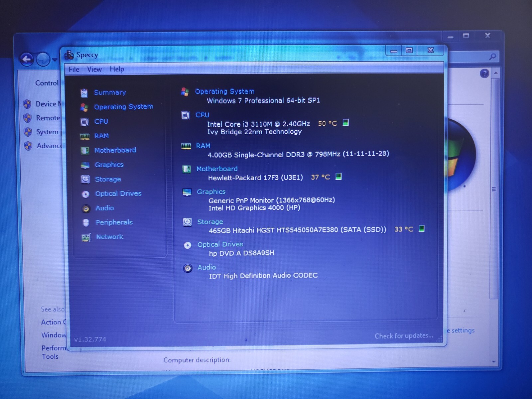This screenshot has height=399, width=532.
Task: Select Motherboard section in the sidebar
Action: coord(115,150)
